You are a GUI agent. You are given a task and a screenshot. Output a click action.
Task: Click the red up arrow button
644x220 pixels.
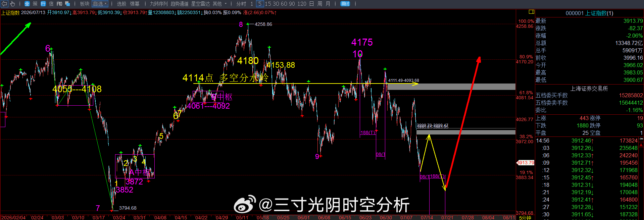click(x=641, y=145)
